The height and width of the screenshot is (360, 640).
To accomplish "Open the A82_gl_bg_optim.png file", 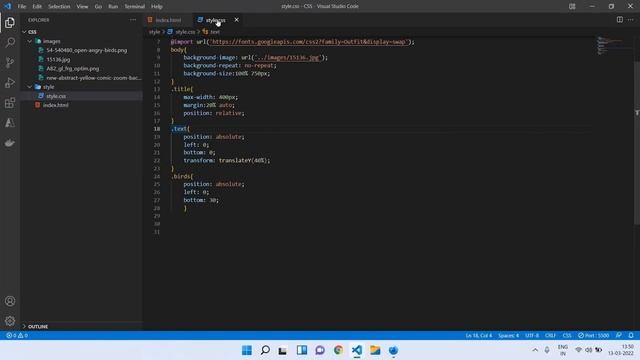I will (x=73, y=69).
